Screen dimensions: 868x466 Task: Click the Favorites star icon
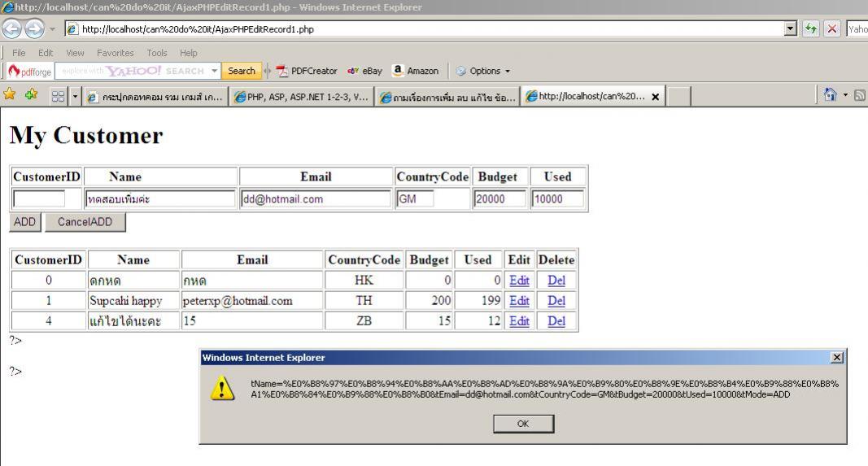tap(10, 94)
